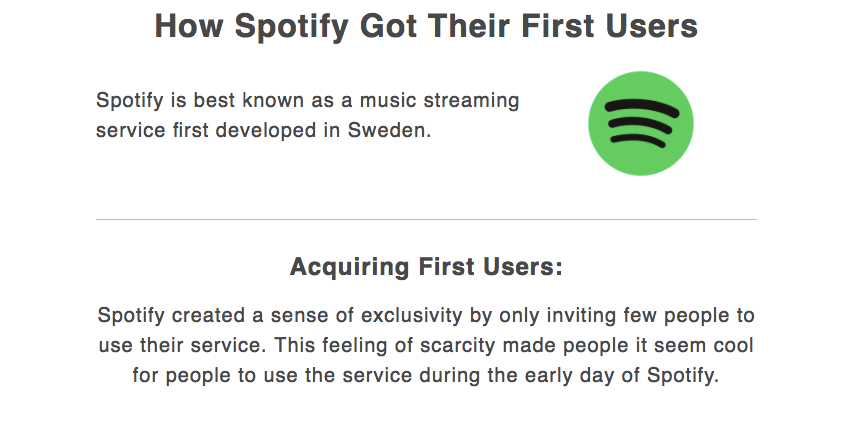
Task: Click the title How Spotify Got Their First Users
Action: click(x=426, y=26)
